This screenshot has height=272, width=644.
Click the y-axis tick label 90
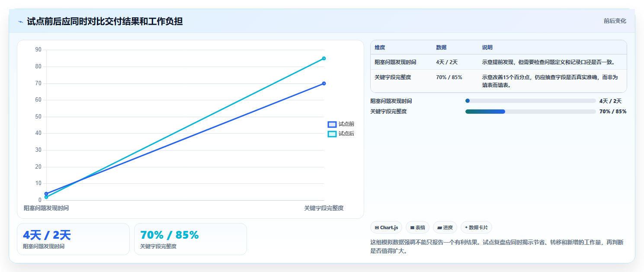(38, 50)
